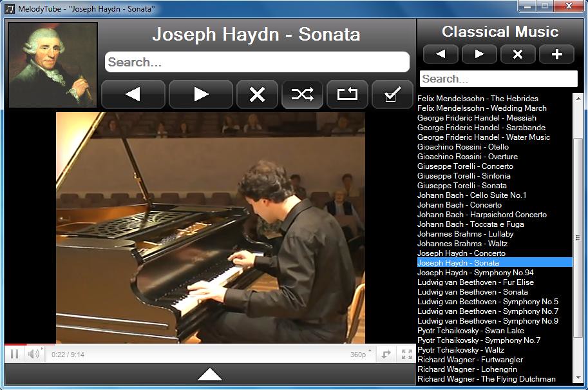Select Pyotr Tchaikovsky - Swan Lake
Screen dimensions: 588x390
click(495, 331)
